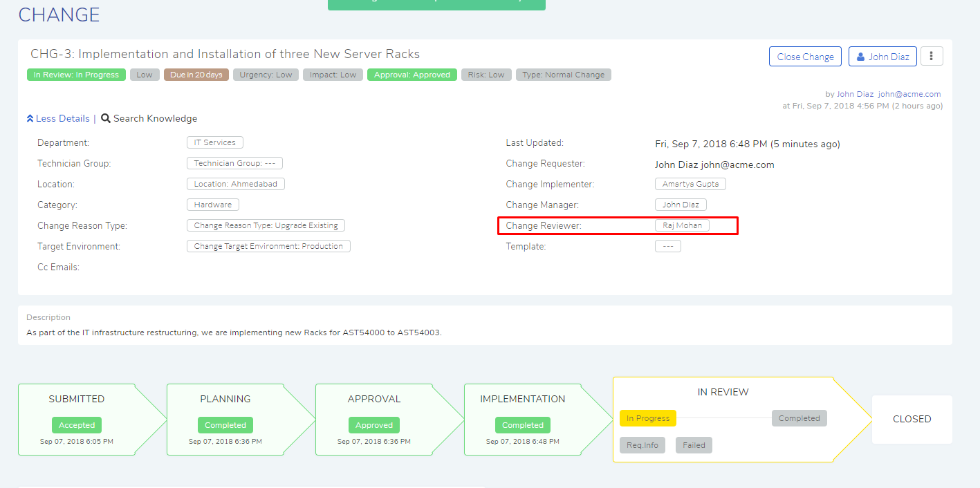The image size is (980, 488).
Task: Open the Risk: Low dropdown badge
Action: coord(486,75)
